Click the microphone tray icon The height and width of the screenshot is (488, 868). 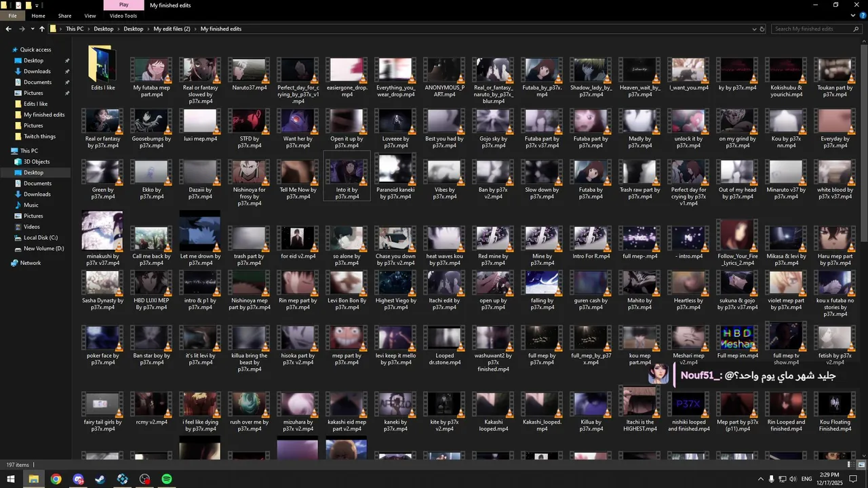click(x=772, y=479)
